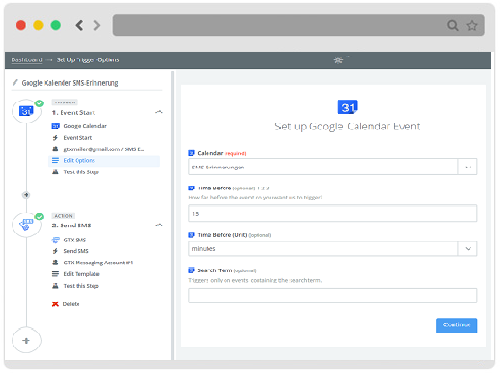The image size is (500, 373).
Task: Click the blue icon beside the Calendar label
Action: click(191, 153)
